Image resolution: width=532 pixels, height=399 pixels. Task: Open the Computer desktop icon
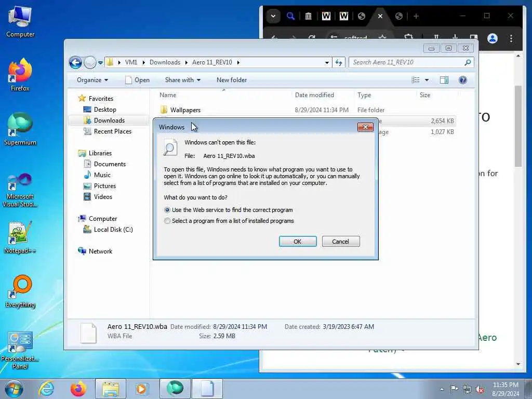20,22
